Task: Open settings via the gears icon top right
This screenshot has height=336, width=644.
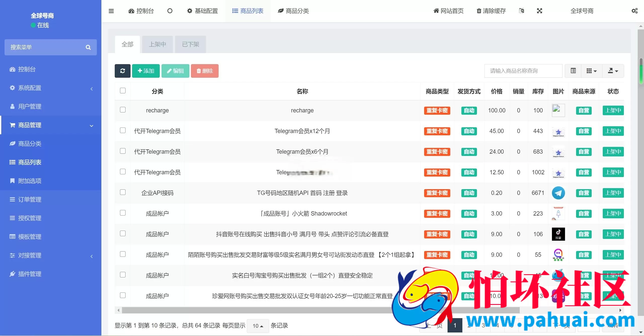Action: click(635, 11)
